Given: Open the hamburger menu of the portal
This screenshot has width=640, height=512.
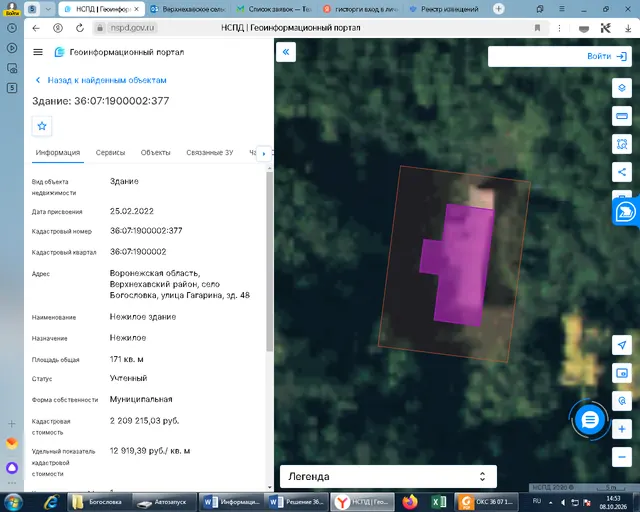Looking at the screenshot, I should click(x=38, y=52).
